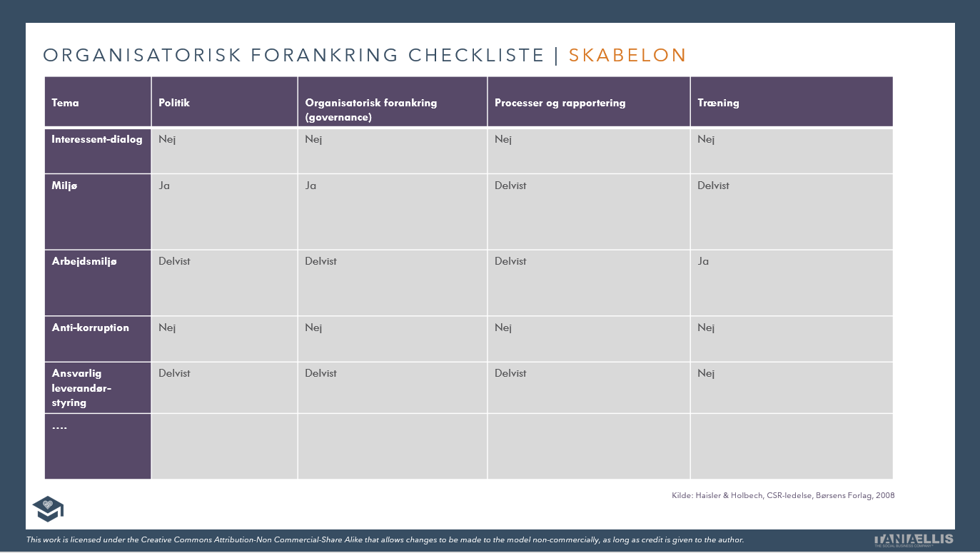The width and height of the screenshot is (980, 553).
Task: Click the empty Politik cell in last row
Action: pyautogui.click(x=224, y=446)
